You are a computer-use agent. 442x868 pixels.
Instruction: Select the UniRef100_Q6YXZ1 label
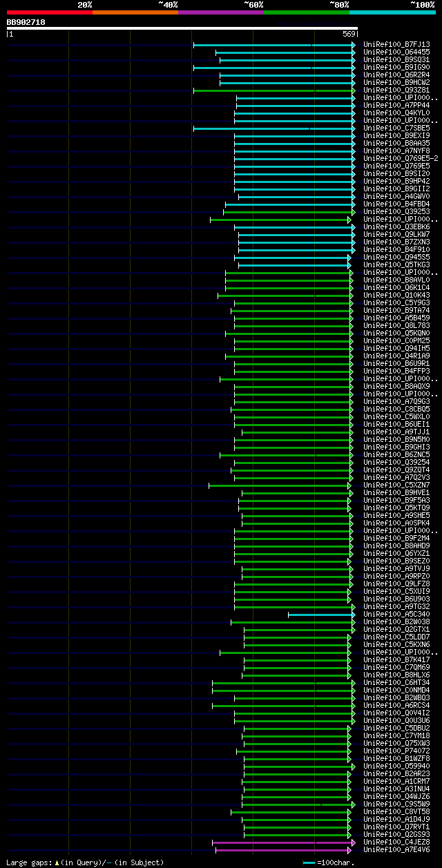click(397, 553)
